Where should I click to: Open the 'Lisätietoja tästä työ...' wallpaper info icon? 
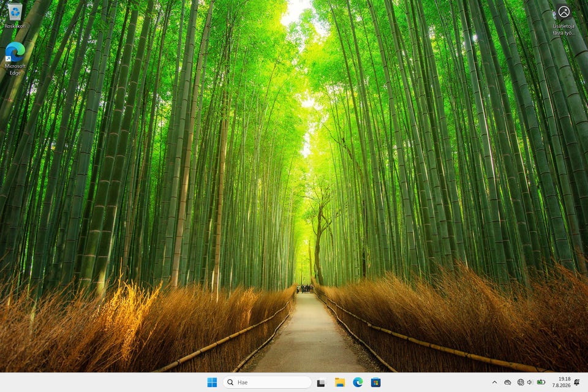(x=563, y=20)
